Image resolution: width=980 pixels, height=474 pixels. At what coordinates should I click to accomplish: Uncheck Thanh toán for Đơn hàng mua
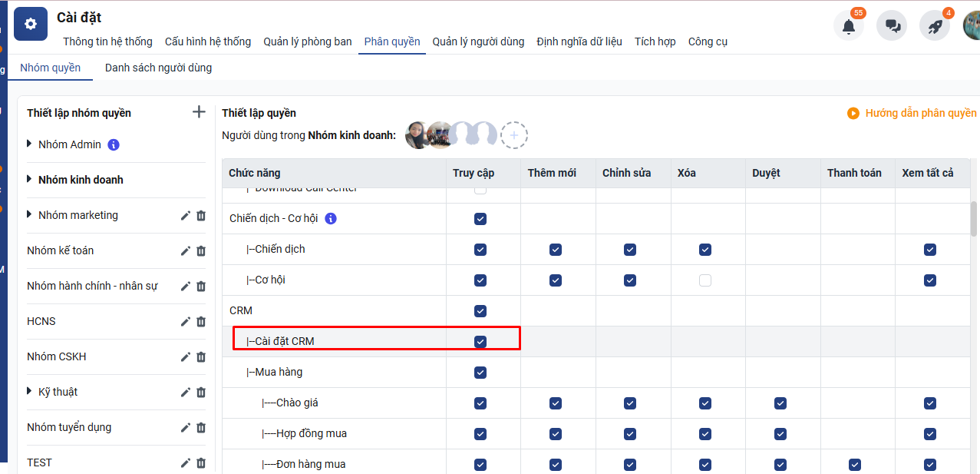(855, 465)
